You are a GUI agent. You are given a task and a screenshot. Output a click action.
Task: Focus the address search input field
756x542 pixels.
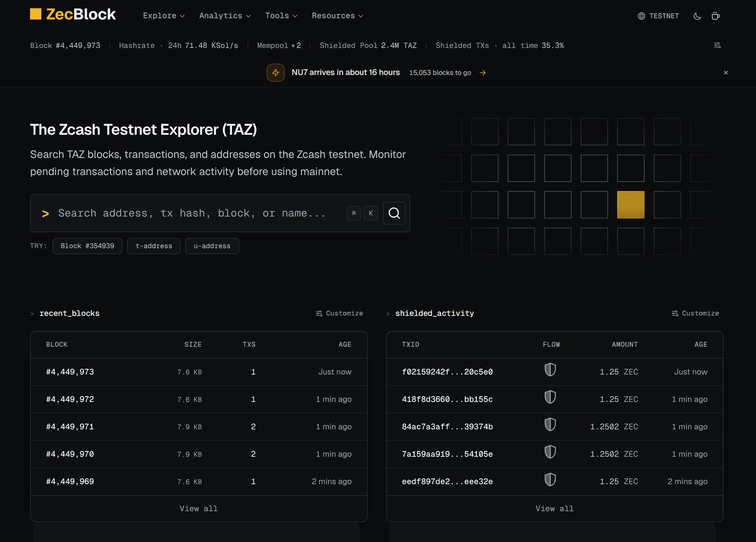(198, 213)
